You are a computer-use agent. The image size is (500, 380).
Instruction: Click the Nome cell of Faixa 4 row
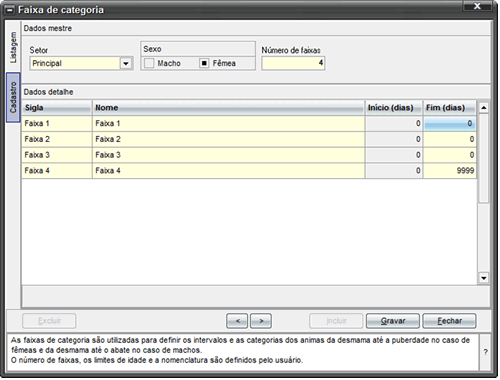[228, 171]
